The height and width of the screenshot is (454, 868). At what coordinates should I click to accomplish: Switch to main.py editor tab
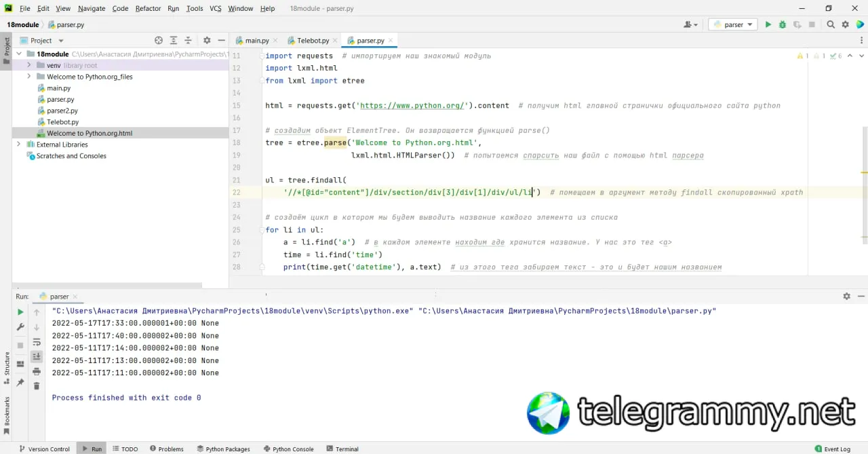click(257, 41)
